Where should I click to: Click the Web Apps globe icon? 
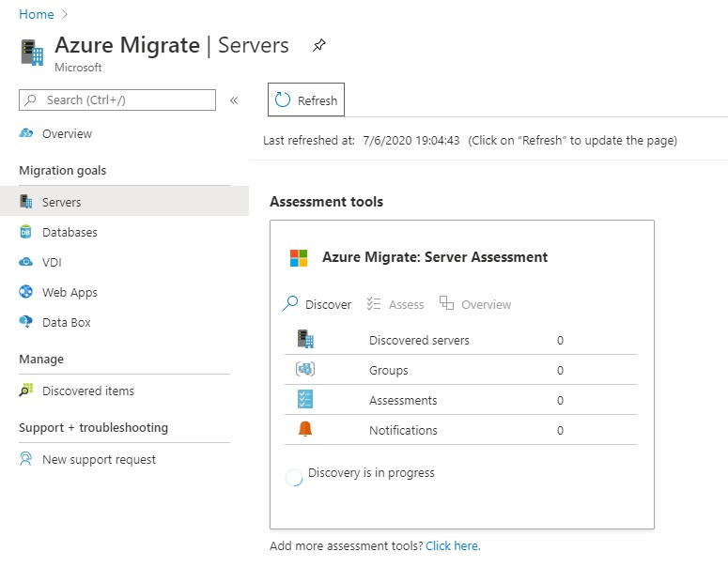26,292
